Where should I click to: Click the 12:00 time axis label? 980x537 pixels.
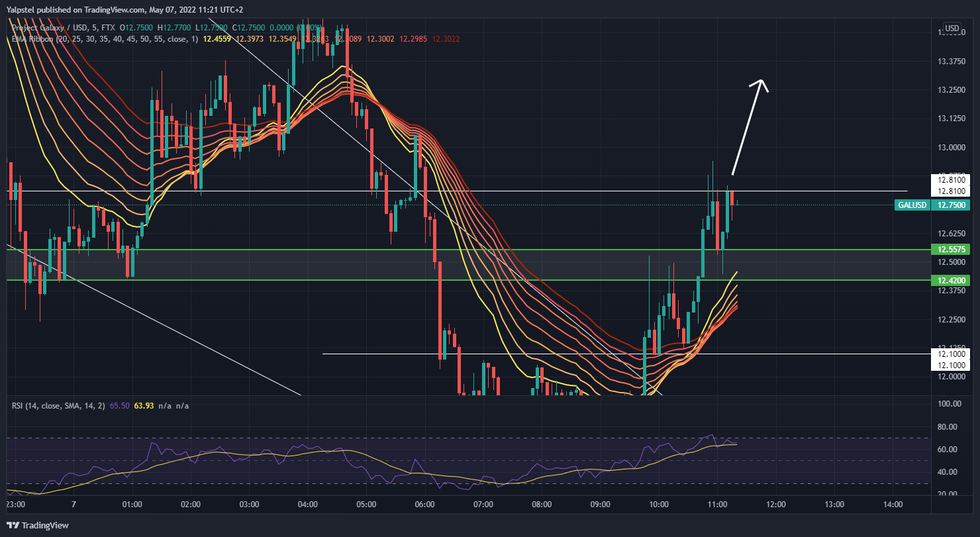(775, 505)
